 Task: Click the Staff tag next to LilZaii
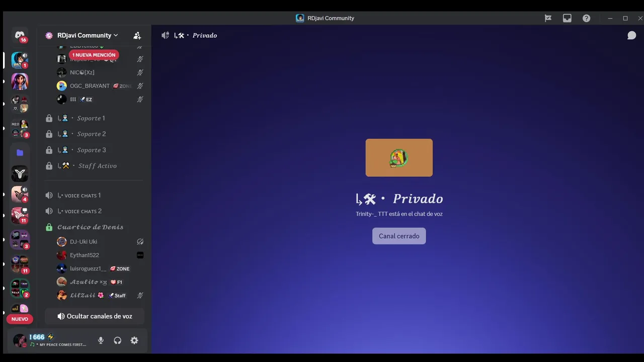[117, 296]
